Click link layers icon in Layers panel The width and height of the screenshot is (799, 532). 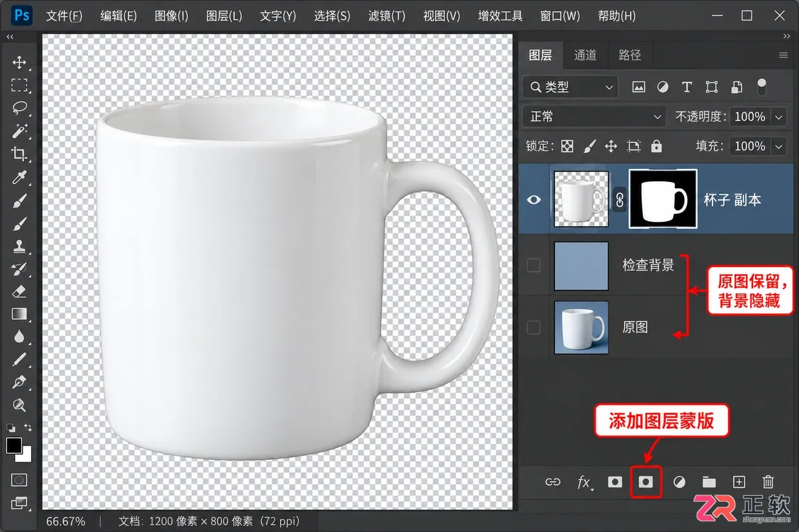553,482
